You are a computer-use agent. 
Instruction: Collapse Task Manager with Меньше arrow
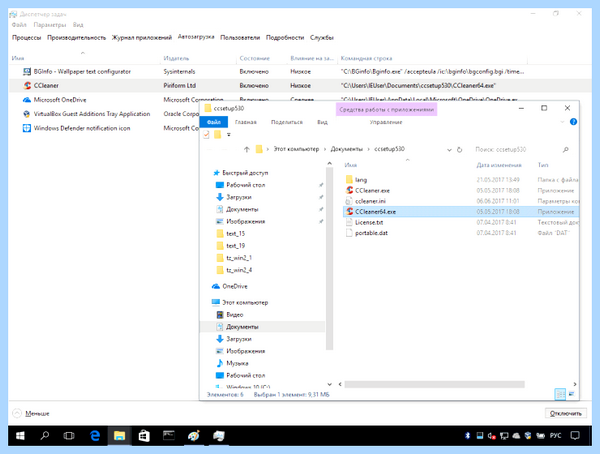(17, 413)
